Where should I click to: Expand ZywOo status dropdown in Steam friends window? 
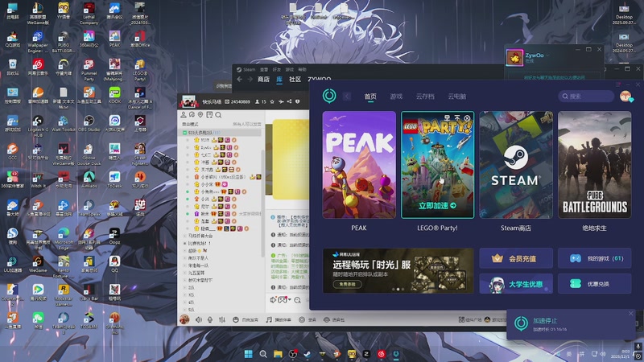click(x=547, y=55)
